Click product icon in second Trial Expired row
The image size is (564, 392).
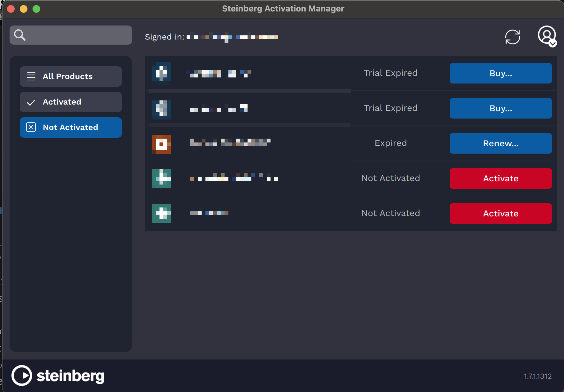click(x=161, y=109)
